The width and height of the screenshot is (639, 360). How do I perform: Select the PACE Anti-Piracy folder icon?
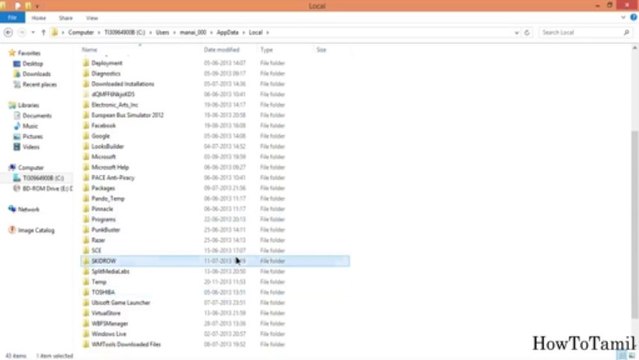pos(86,178)
